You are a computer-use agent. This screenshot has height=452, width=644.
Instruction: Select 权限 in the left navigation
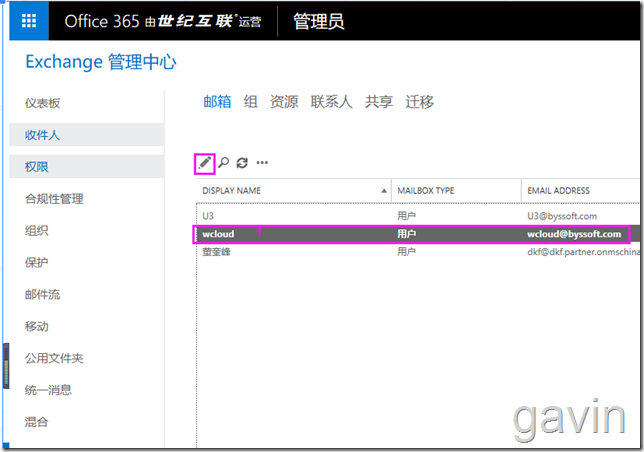[x=87, y=166]
